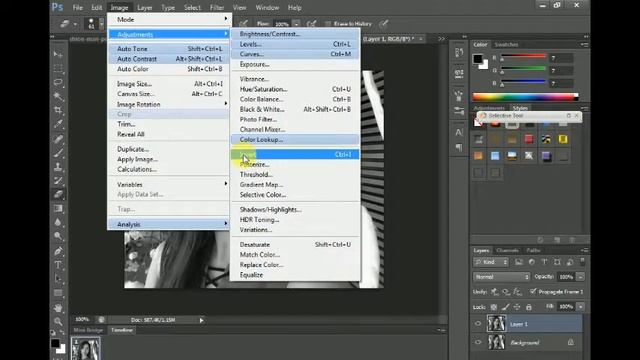
Task: Select the Rectangle shape tool
Action: (58, 293)
